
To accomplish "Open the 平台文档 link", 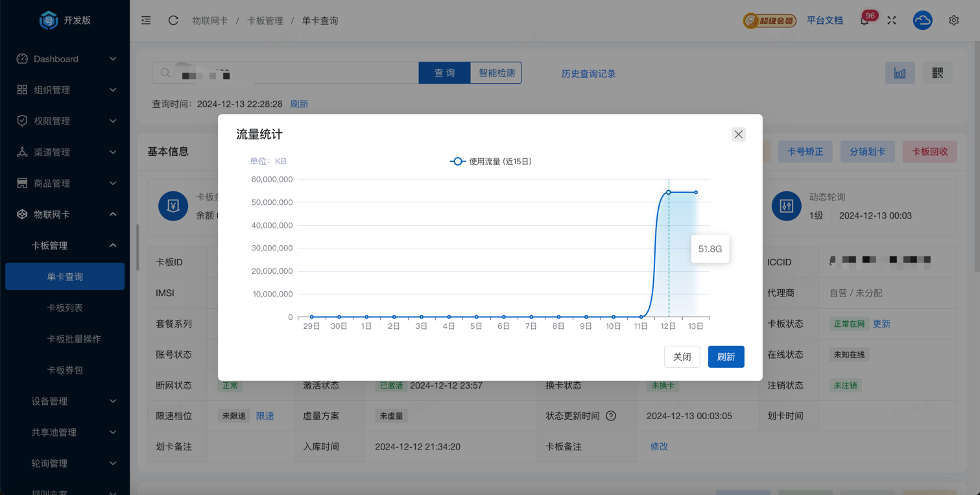I will pyautogui.click(x=824, y=21).
